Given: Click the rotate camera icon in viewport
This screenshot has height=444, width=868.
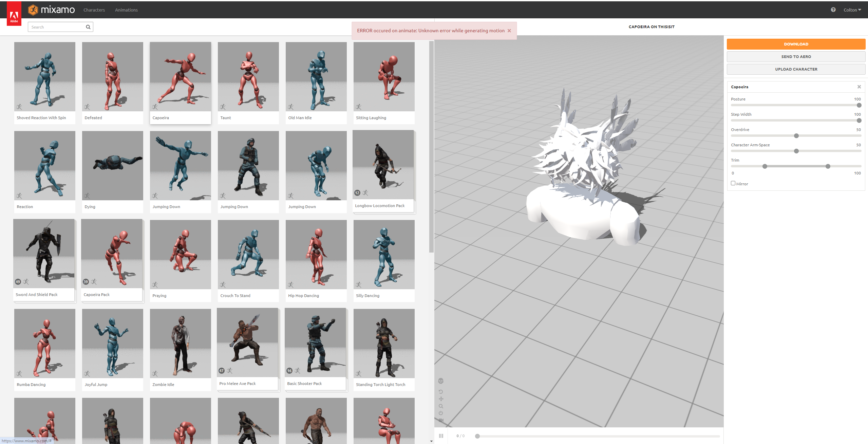Looking at the screenshot, I should point(441,392).
